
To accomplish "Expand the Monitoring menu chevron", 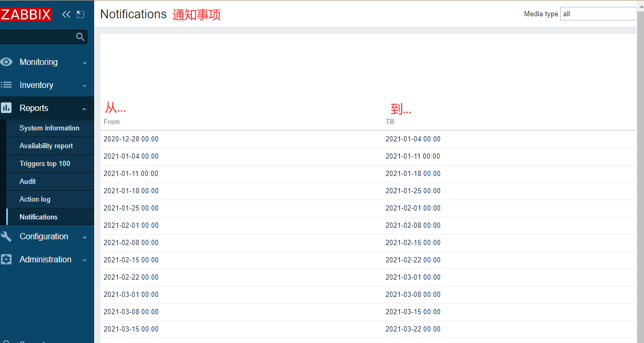I will tap(84, 62).
